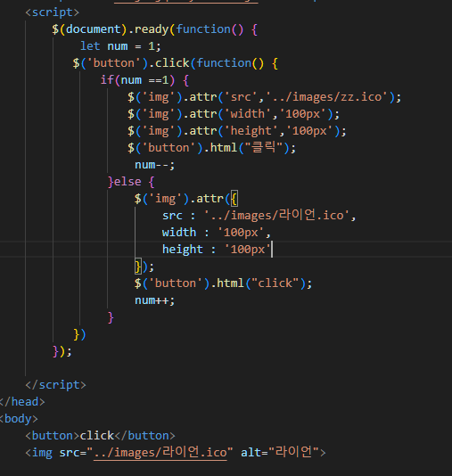This screenshot has height=476, width=452.
Task: Click the opening <body> tag
Action: pyautogui.click(x=19, y=419)
